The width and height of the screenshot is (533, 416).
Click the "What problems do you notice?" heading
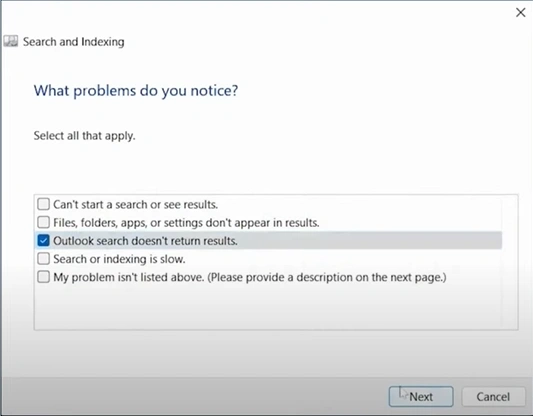[136, 91]
